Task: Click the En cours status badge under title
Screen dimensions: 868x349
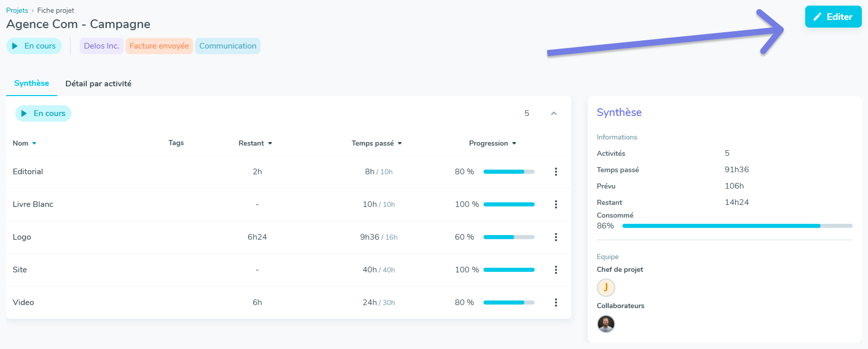Action: click(x=34, y=46)
